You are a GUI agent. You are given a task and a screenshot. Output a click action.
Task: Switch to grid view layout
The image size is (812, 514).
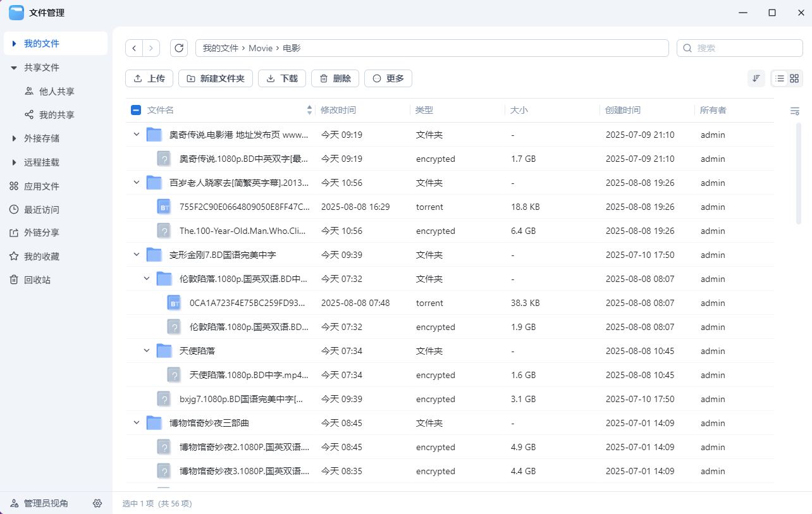coord(794,78)
